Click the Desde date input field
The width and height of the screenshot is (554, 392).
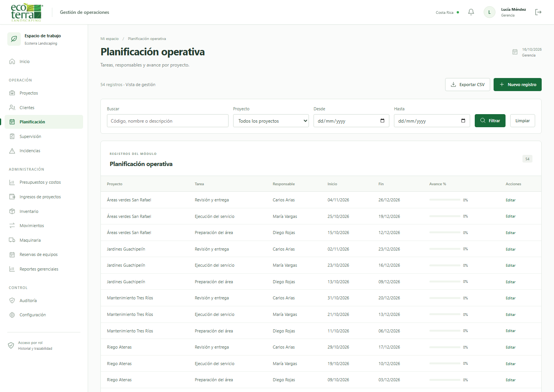pyautogui.click(x=351, y=121)
